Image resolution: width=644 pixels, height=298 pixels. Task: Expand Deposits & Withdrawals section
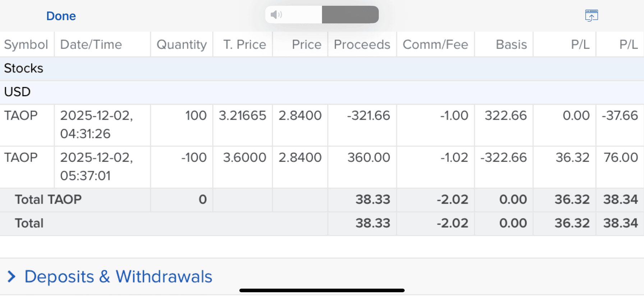coord(118,277)
